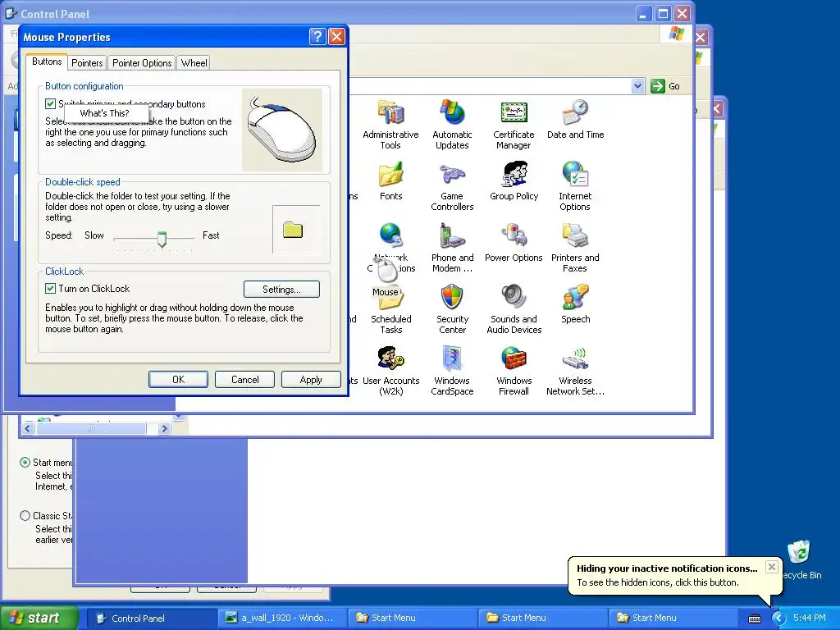Switch to Control Panel taskbar button

pos(152,618)
